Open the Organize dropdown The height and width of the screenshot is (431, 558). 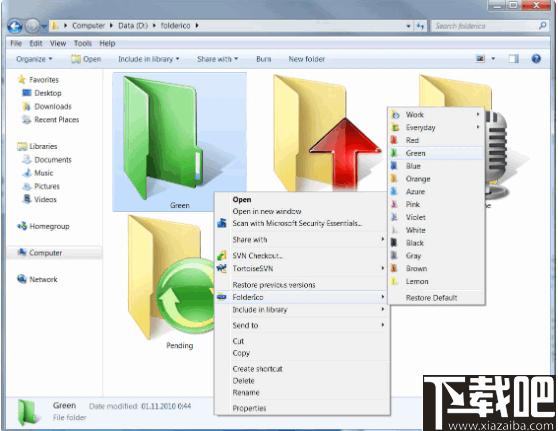tap(34, 59)
